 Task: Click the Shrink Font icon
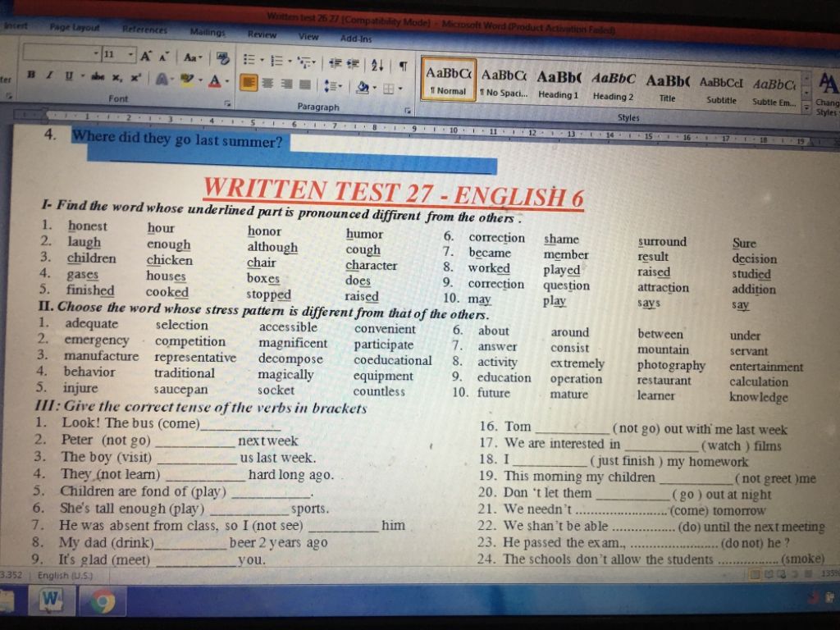click(x=163, y=57)
